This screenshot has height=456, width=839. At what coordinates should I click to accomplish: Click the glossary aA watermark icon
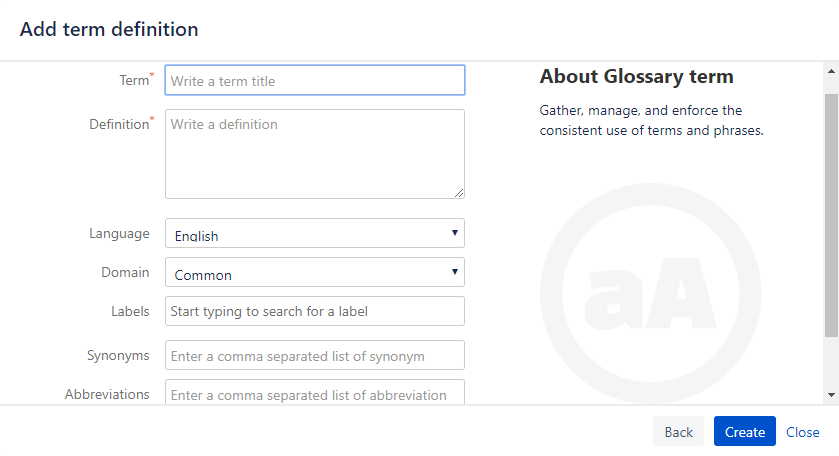tap(651, 293)
